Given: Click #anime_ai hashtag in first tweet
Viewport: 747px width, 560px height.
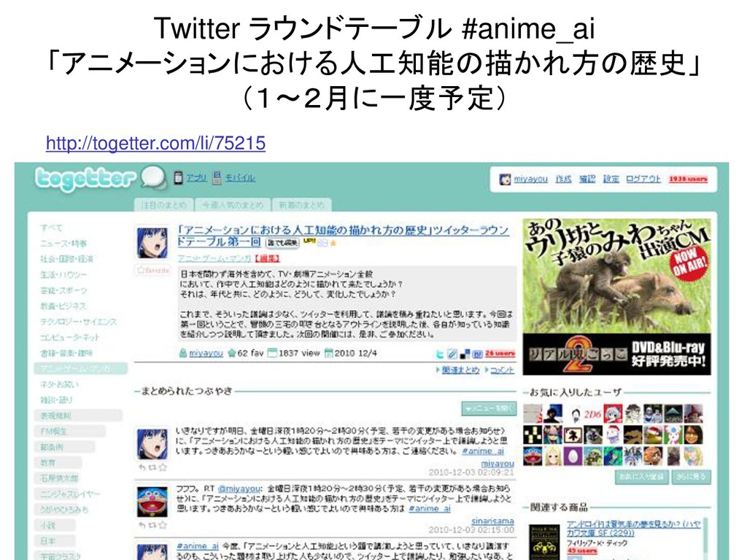Looking at the screenshot, I should (x=483, y=451).
